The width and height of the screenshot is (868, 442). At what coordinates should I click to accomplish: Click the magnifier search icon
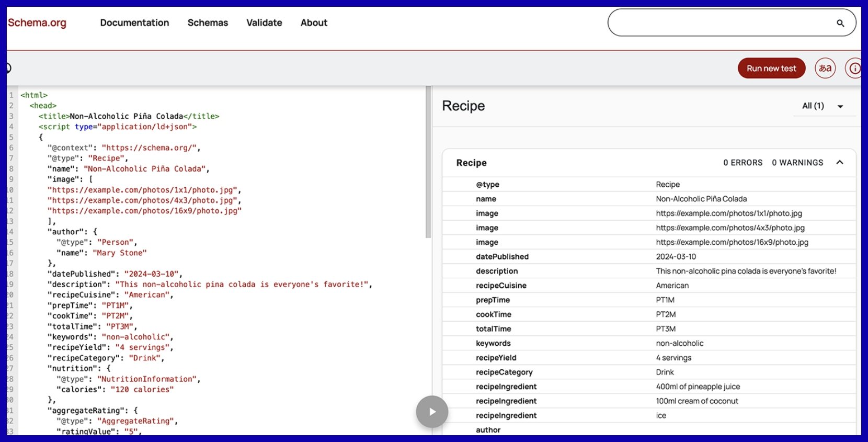pyautogui.click(x=840, y=23)
